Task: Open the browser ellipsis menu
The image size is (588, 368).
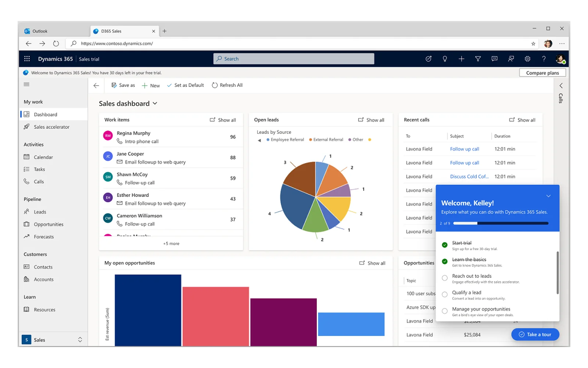Action: (x=562, y=43)
